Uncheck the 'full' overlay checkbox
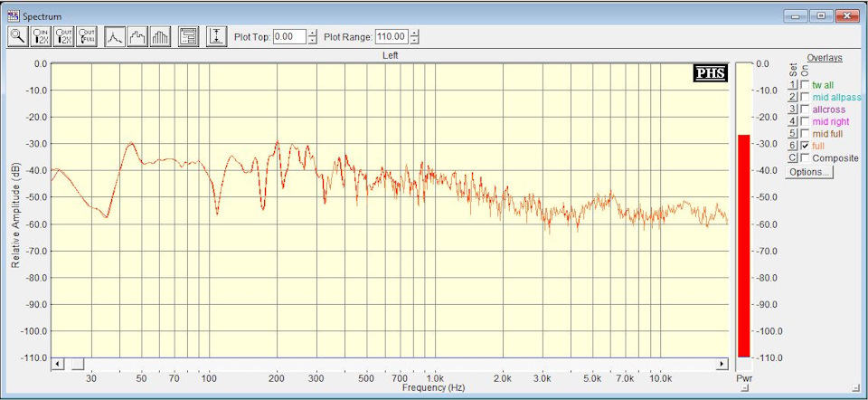Viewport: 868px width, 400px height. 805,146
